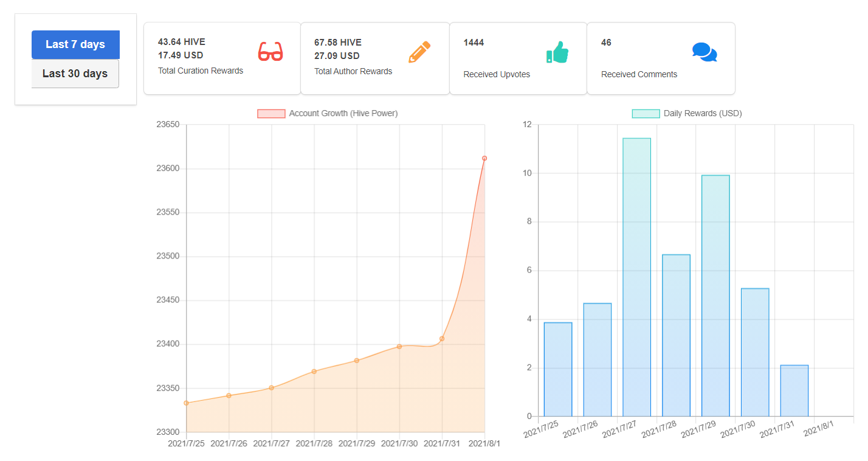Click the green thumbs-up upvotes icon
The height and width of the screenshot is (461, 868).
[557, 52]
